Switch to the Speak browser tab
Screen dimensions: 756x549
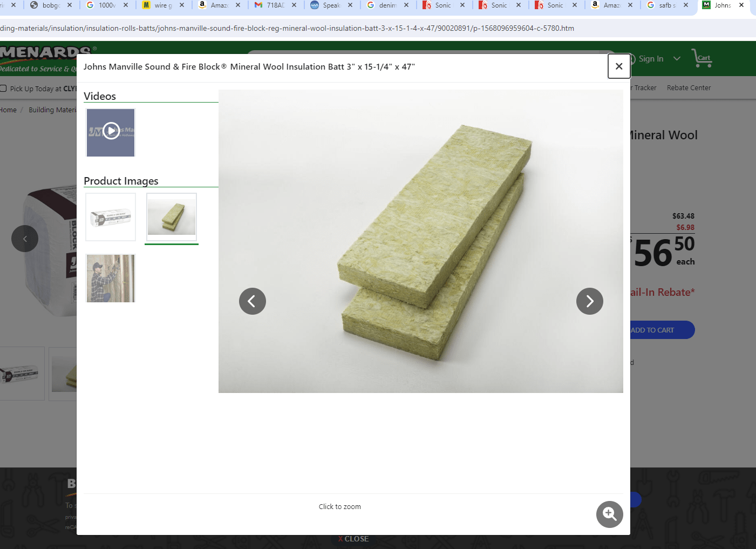pos(331,5)
